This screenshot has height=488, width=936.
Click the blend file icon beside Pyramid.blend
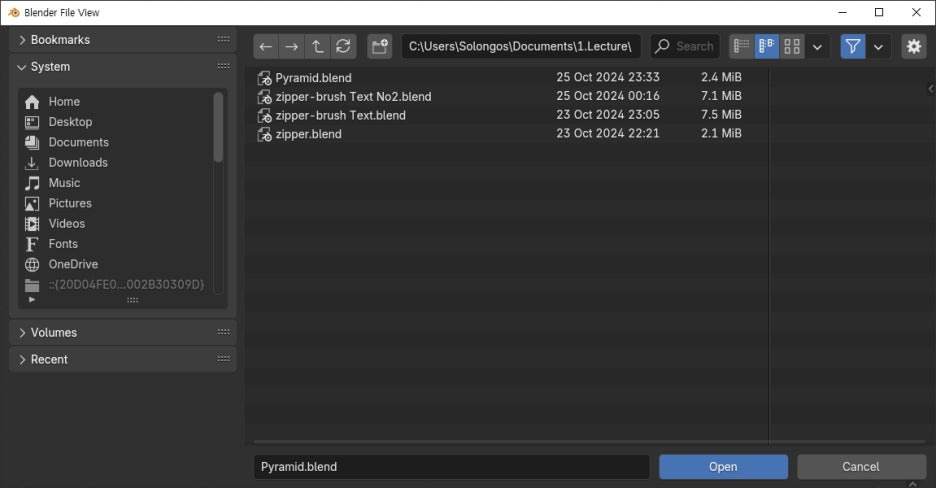point(264,78)
